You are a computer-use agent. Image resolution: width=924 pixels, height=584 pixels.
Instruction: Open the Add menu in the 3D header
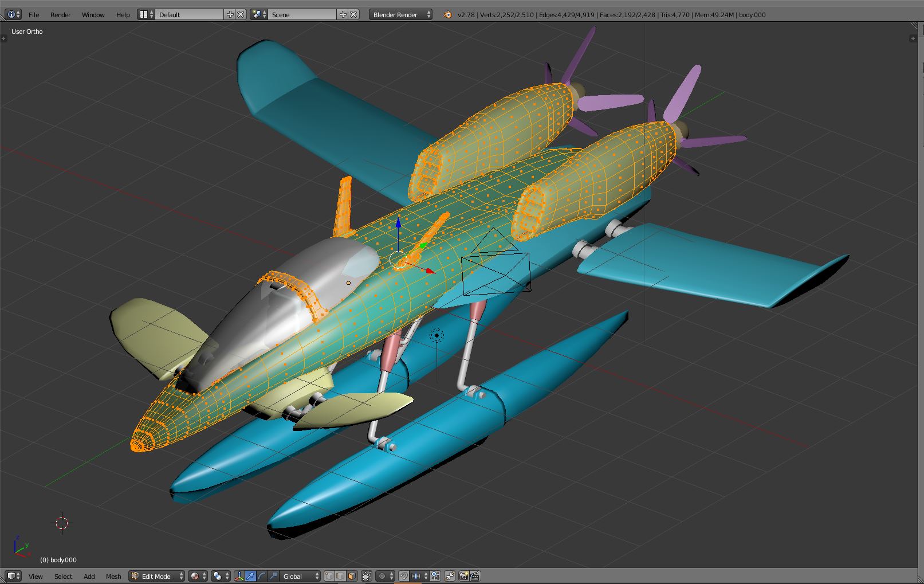tap(89, 576)
